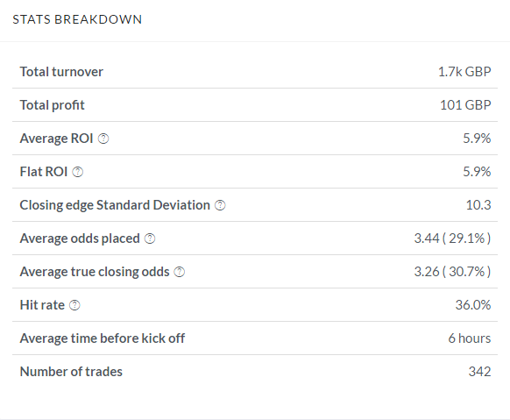Viewport: 510px width, 420px height.
Task: Click the Flat ROI label text
Action: click(44, 172)
